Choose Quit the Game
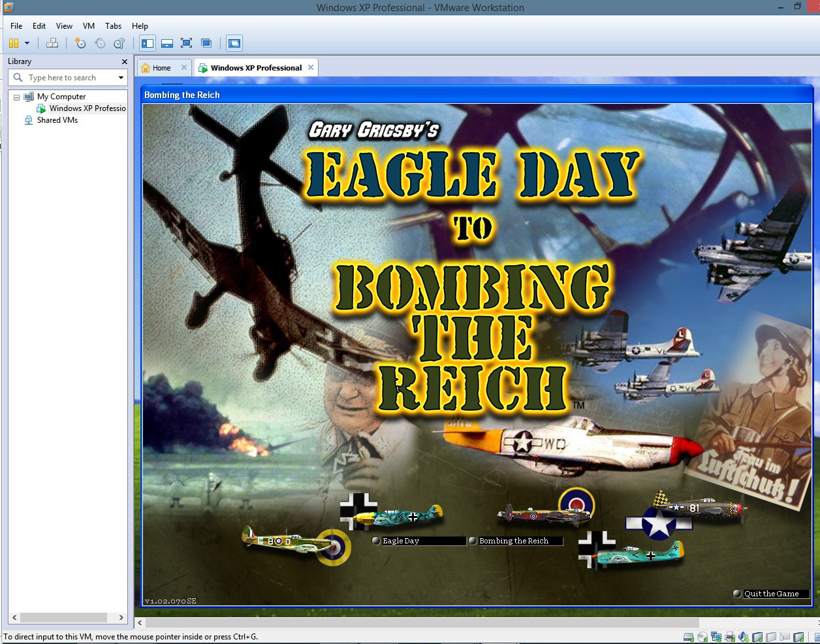Viewport: 820px width, 644px height. [x=771, y=594]
